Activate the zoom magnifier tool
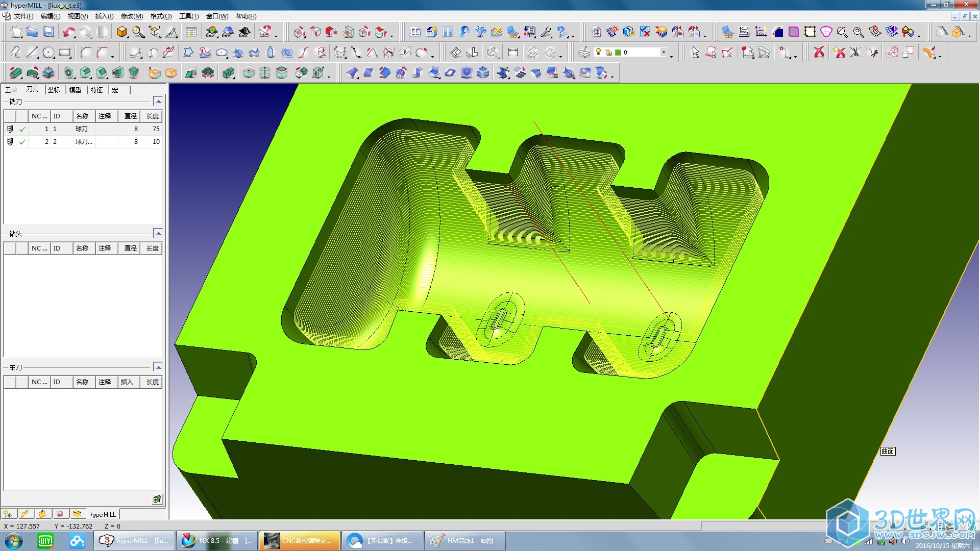Image resolution: width=980 pixels, height=551 pixels. pyautogui.click(x=138, y=32)
